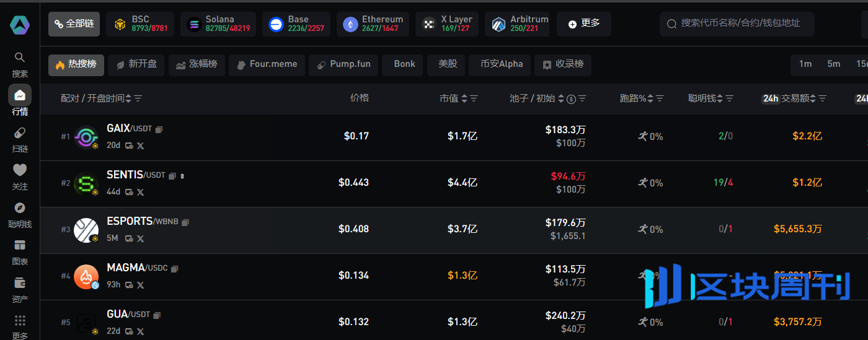Image resolution: width=868 pixels, height=340 pixels.
Task: Copy the GAIX contract address icon
Action: pos(159,129)
